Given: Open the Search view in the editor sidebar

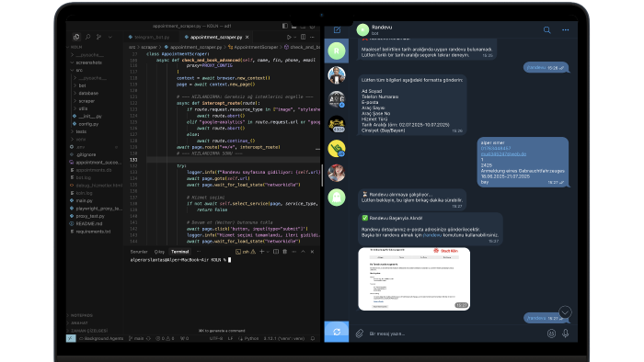Looking at the screenshot, I should coord(87,37).
